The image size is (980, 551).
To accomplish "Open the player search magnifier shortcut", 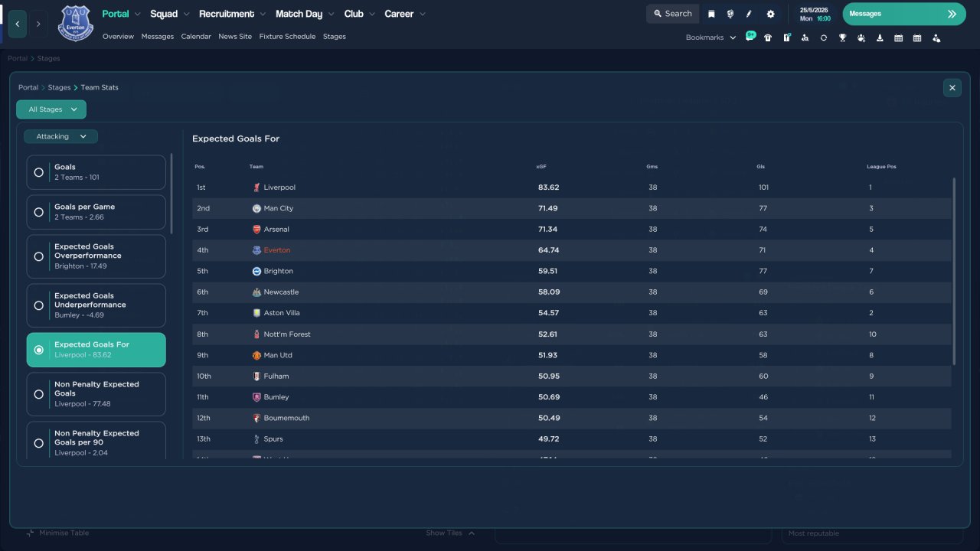I will 805,37.
